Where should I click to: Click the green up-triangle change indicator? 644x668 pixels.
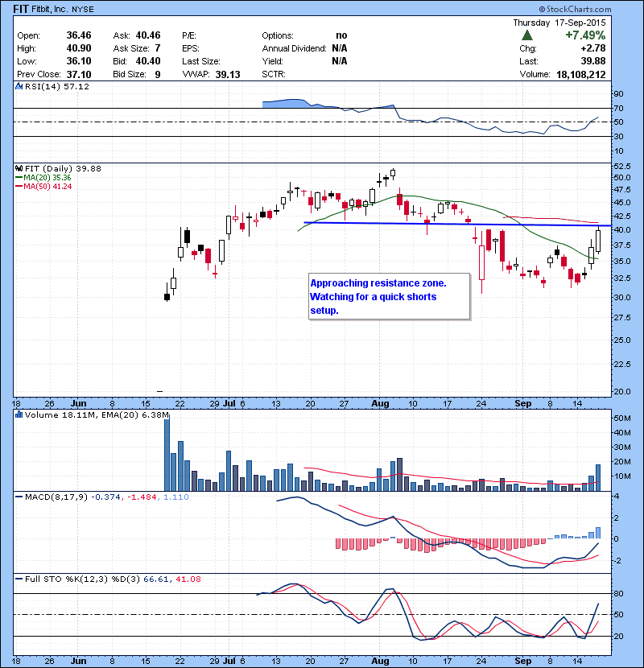(x=527, y=35)
